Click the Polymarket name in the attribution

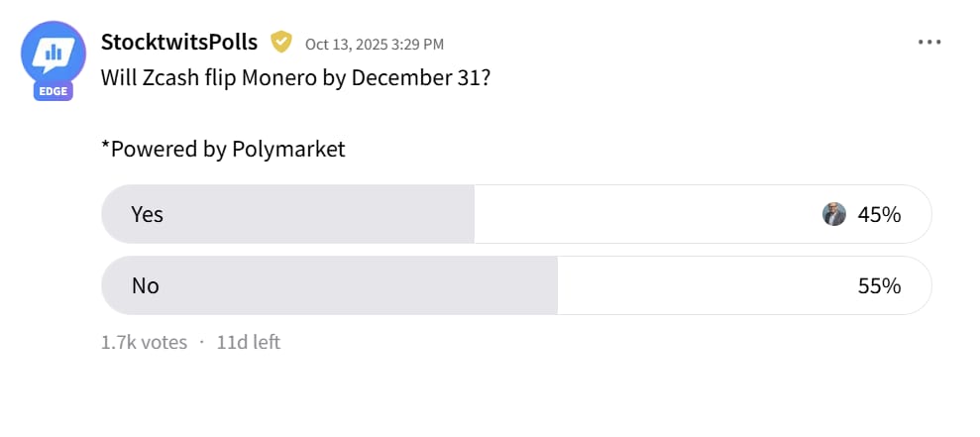(x=288, y=150)
